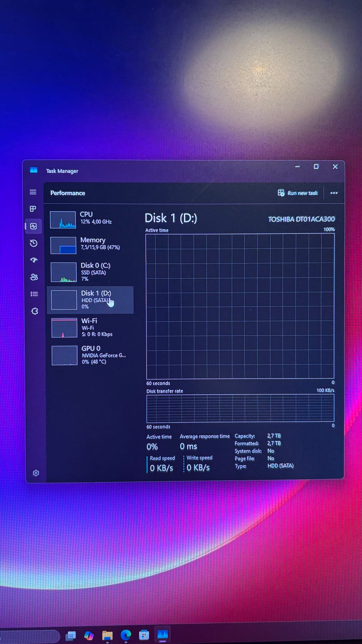
Task: Go to the Startup apps page
Action: (x=34, y=260)
